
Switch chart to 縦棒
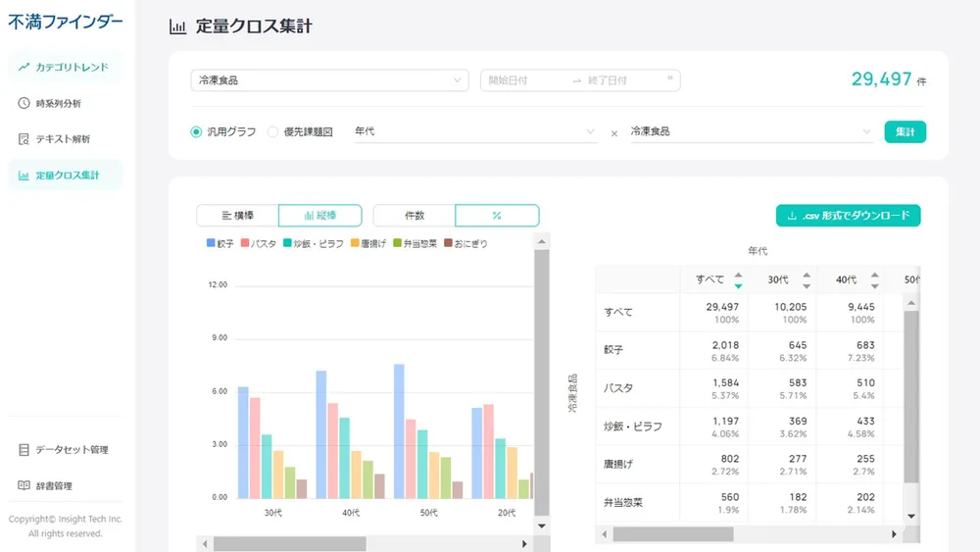(320, 215)
